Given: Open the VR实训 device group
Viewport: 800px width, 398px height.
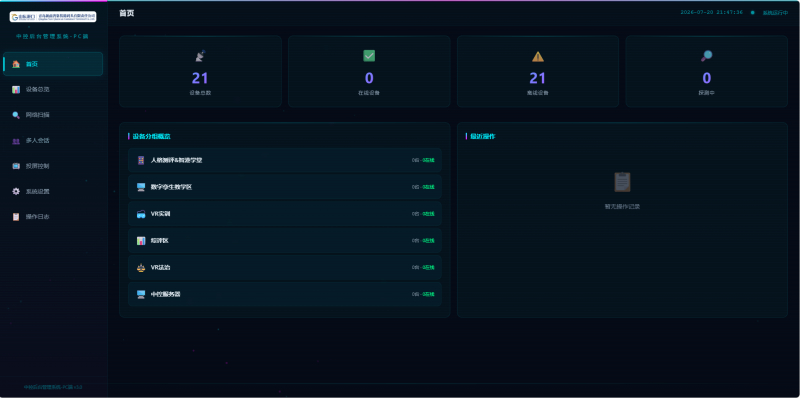Looking at the screenshot, I should 285,214.
